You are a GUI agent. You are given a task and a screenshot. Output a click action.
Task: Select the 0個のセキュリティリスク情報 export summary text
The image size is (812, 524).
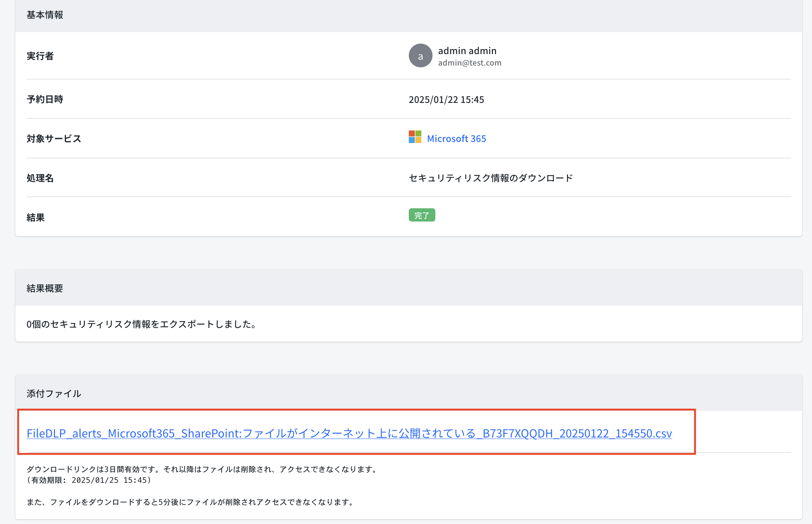point(142,324)
